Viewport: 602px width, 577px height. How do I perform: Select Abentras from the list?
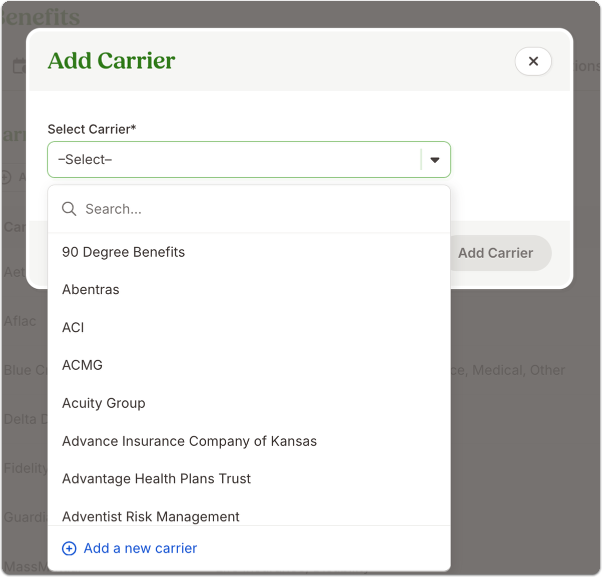tap(249, 289)
